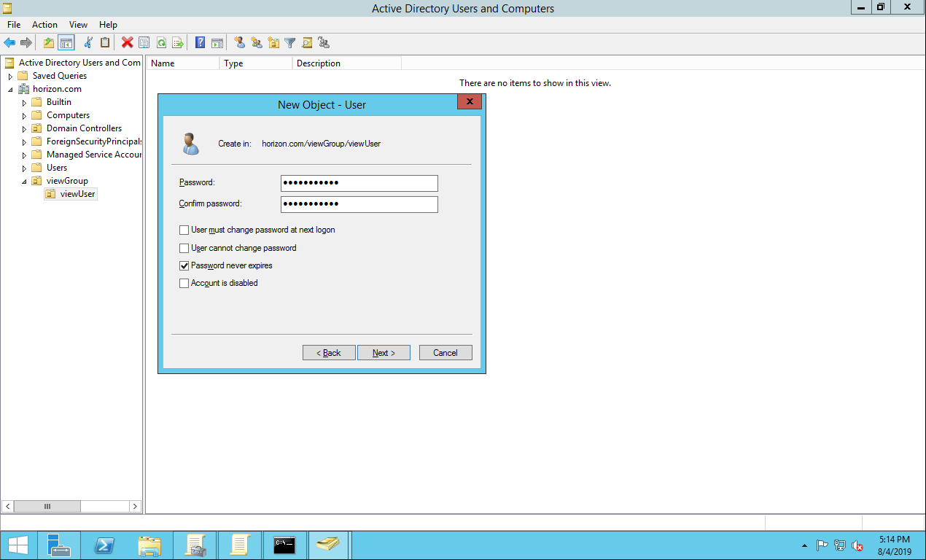This screenshot has width=926, height=560.
Task: Expand the Builtin tree node
Action: click(24, 103)
